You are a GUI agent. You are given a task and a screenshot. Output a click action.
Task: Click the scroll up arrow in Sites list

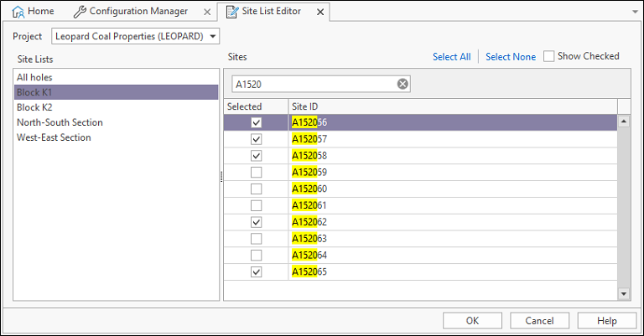point(624,121)
